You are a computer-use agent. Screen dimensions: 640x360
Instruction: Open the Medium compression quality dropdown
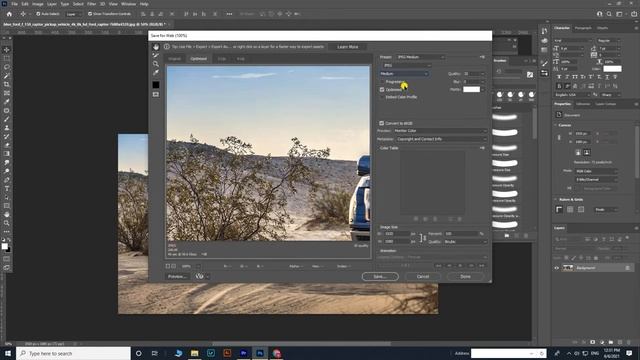pyautogui.click(x=404, y=74)
